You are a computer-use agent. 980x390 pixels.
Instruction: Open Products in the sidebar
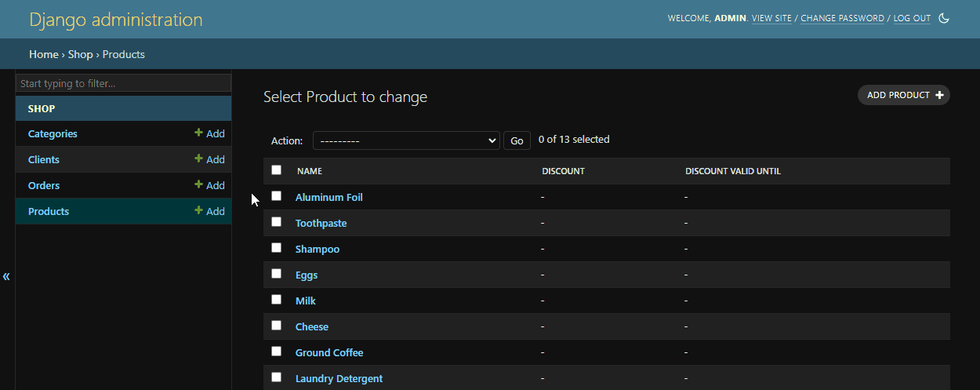click(49, 212)
